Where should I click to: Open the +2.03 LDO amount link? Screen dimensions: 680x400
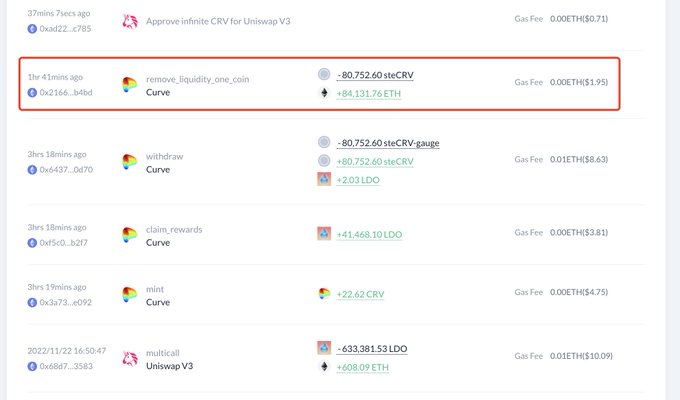point(358,180)
